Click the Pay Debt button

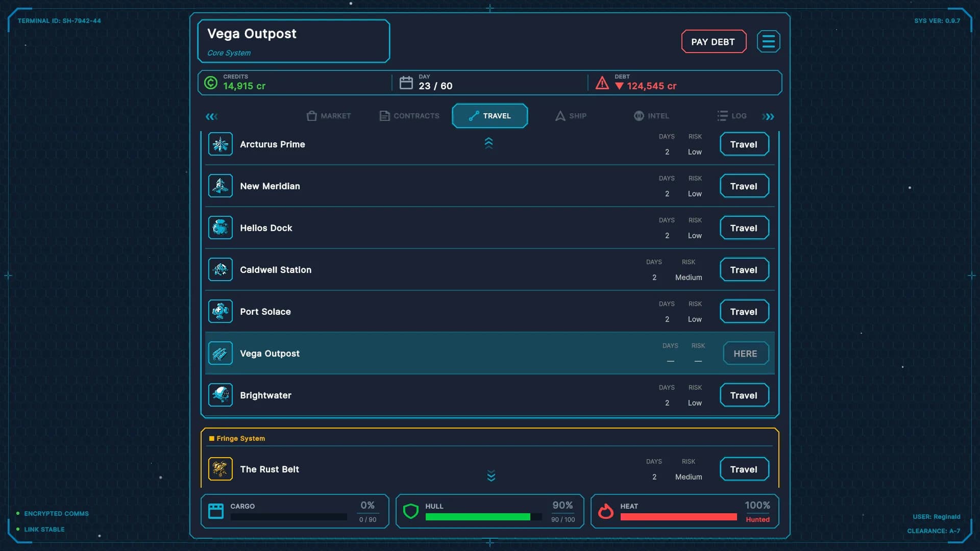[714, 42]
